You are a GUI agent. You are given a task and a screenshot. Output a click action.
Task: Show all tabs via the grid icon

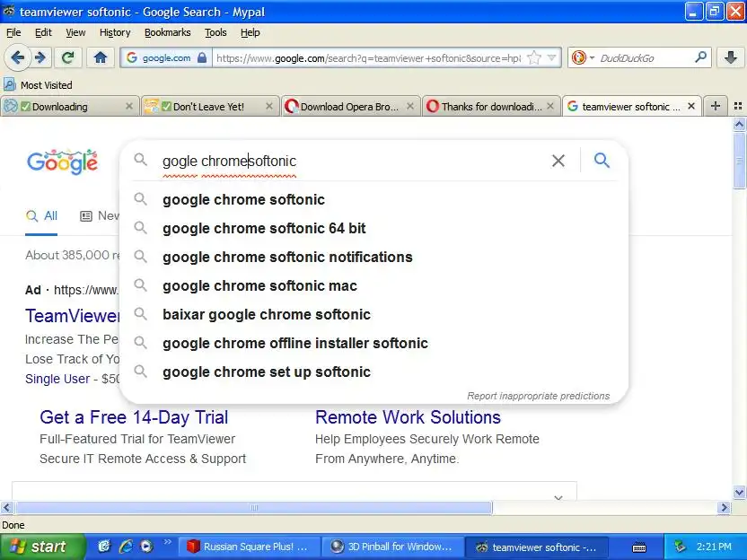point(737,106)
